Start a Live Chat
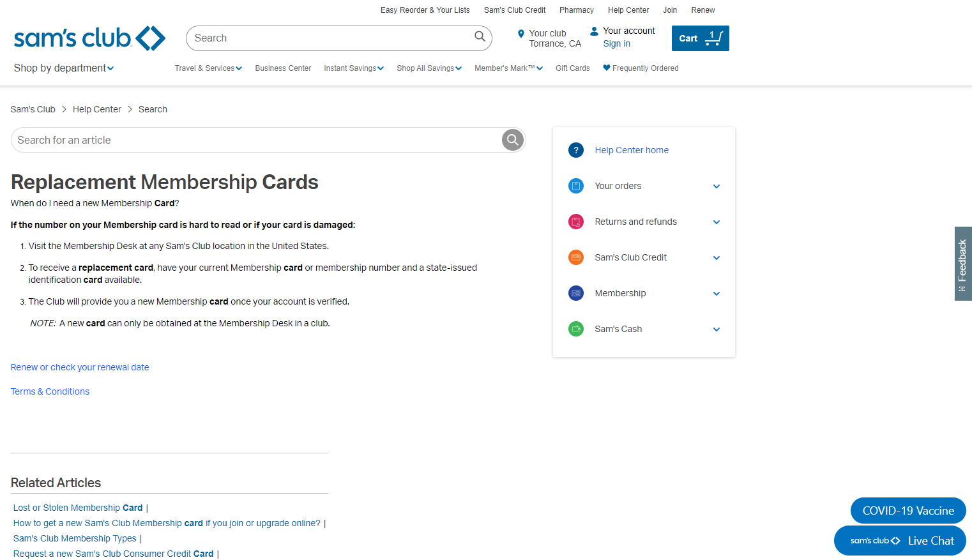The image size is (972, 560). click(900, 541)
